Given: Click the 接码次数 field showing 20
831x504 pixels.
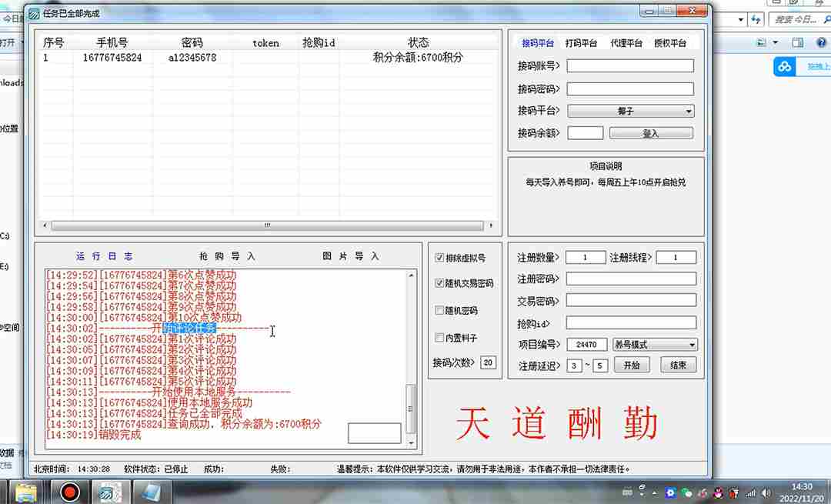Looking at the screenshot, I should click(488, 362).
